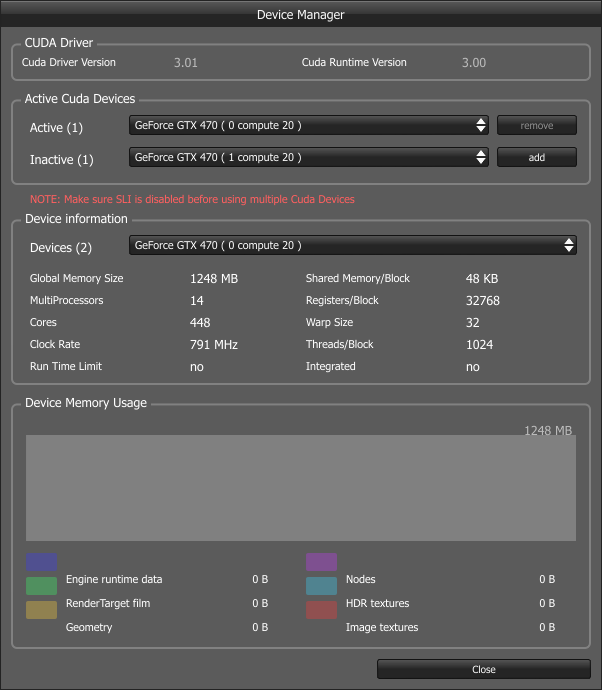The width and height of the screenshot is (602, 690).
Task: Click the red-brown legend color swatch
Action: point(321,610)
